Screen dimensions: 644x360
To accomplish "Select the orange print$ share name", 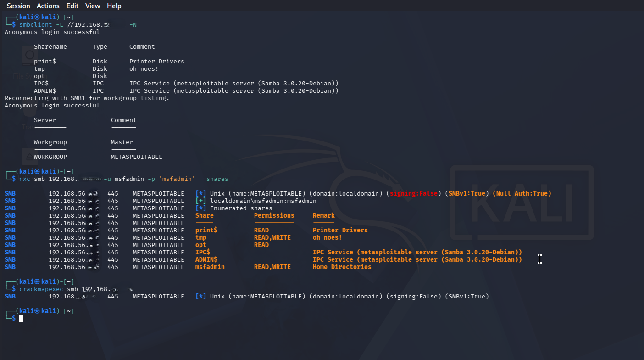I will pos(206,231).
